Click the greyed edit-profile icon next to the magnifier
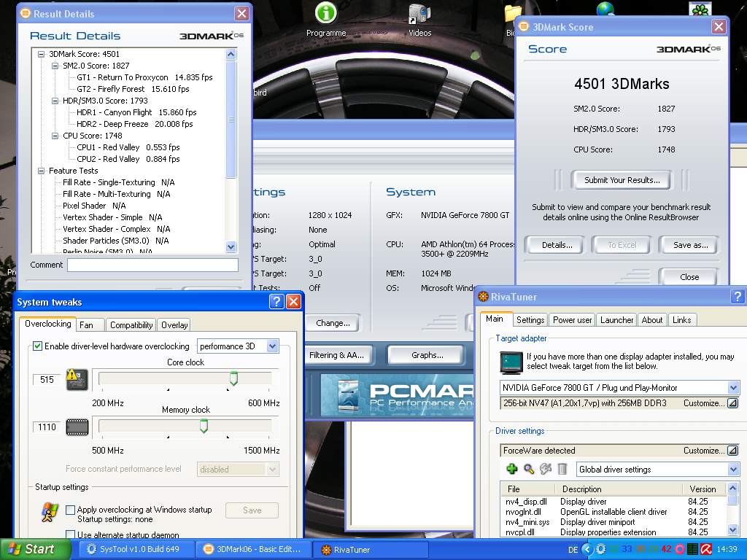 (x=546, y=469)
